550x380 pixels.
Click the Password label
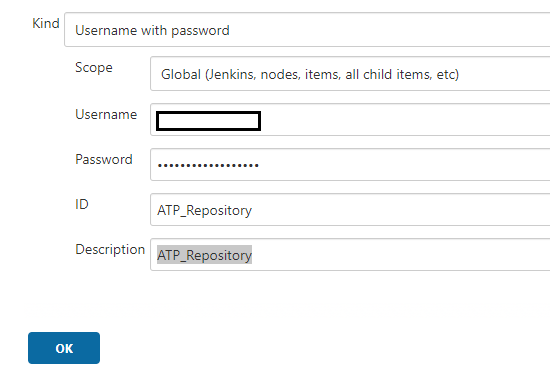point(104,159)
